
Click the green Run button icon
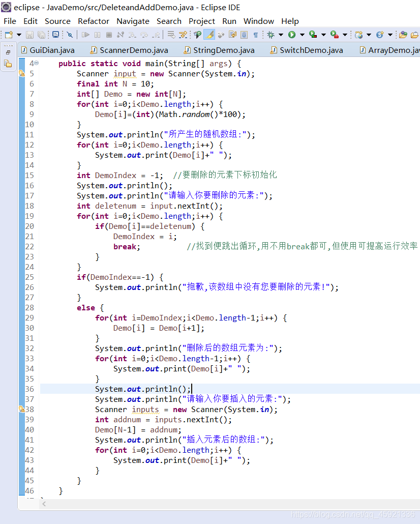[292, 35]
